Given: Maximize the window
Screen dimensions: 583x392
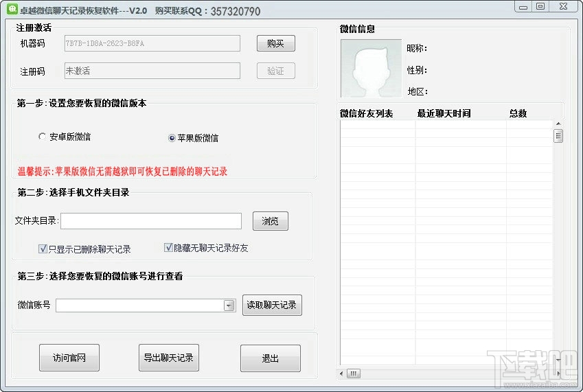Looking at the screenshot, I should click(x=540, y=6).
